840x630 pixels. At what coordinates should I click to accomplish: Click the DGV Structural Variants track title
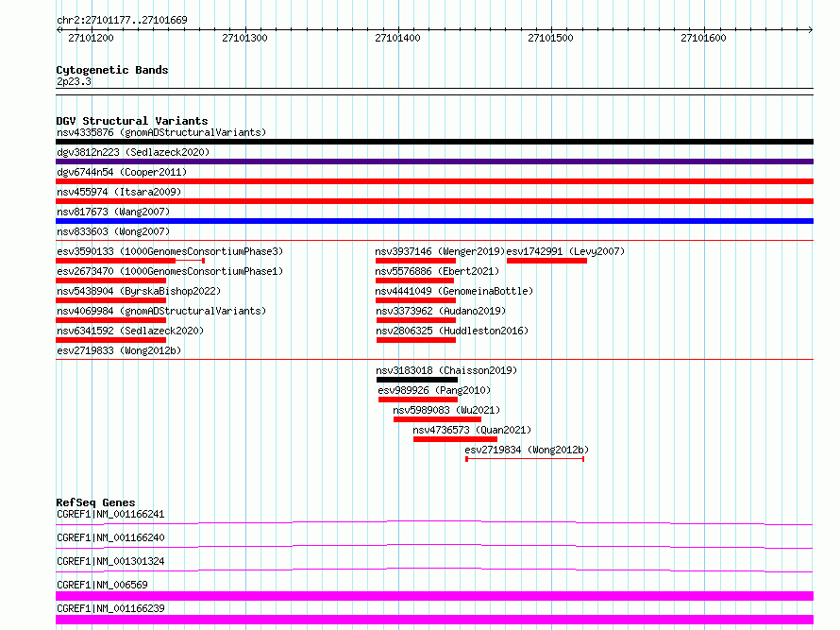point(132,121)
